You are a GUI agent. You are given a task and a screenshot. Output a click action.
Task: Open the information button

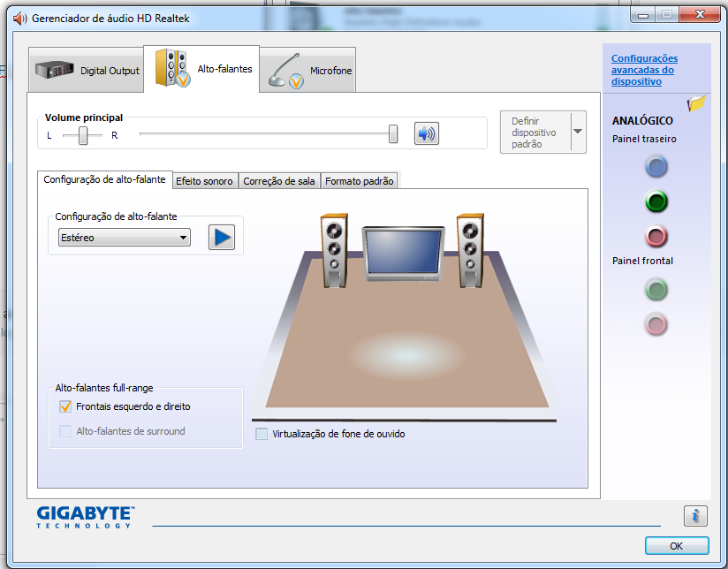click(x=695, y=516)
